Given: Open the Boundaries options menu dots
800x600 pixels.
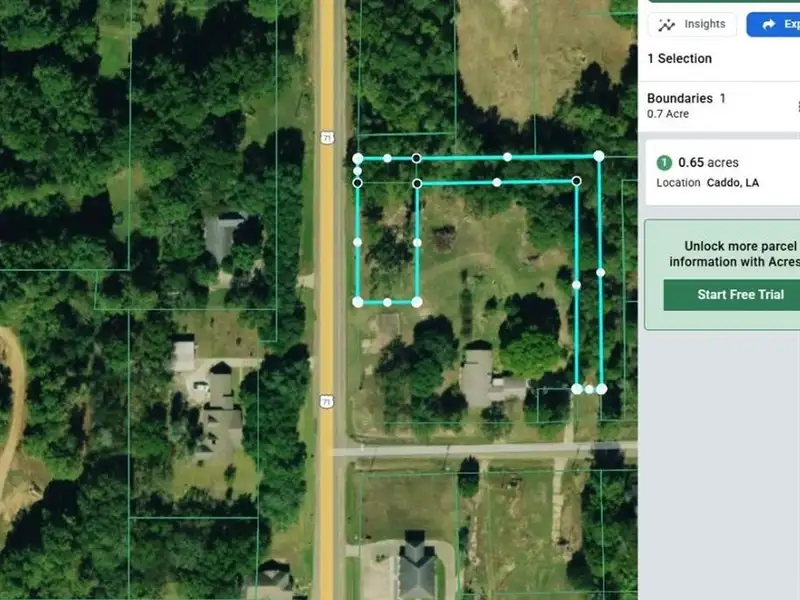Looking at the screenshot, I should tap(797, 106).
